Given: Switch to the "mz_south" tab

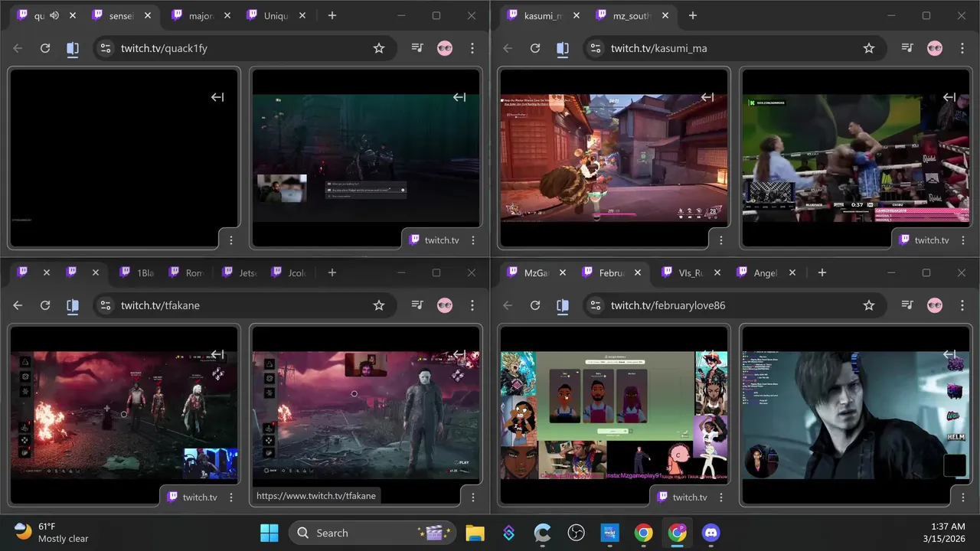Looking at the screenshot, I should (632, 15).
